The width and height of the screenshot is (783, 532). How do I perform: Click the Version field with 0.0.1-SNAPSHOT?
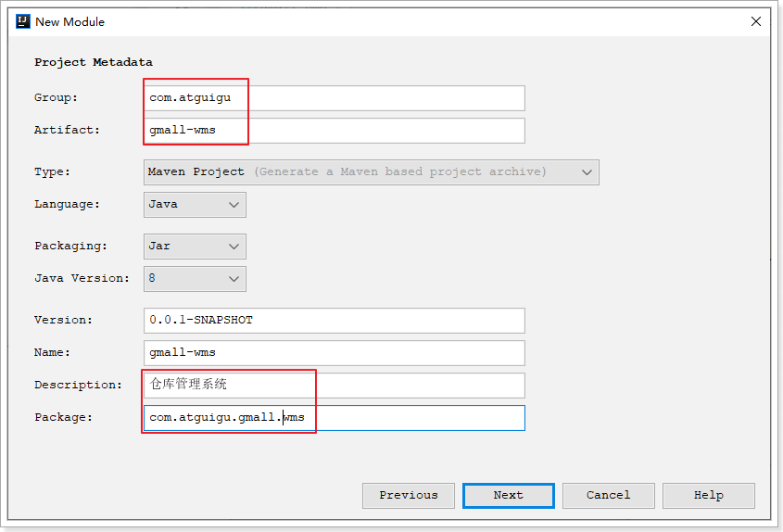[x=334, y=321]
